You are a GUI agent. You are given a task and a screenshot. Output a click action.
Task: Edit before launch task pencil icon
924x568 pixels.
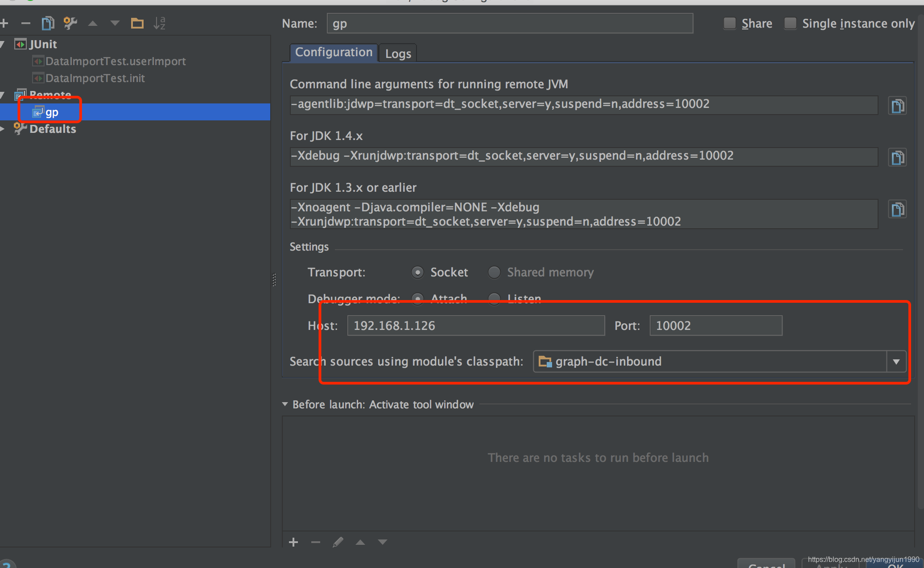338,542
